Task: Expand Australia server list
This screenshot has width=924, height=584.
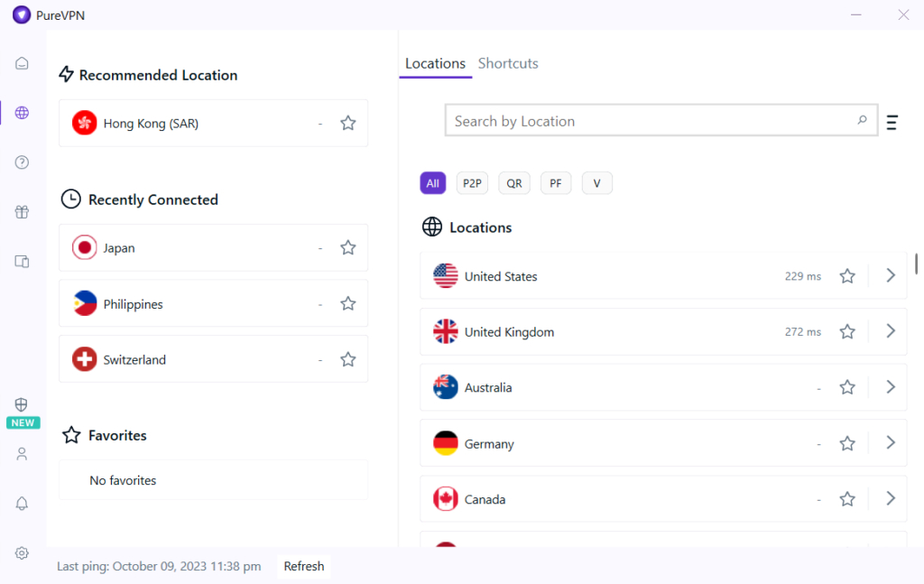Action: tap(890, 386)
